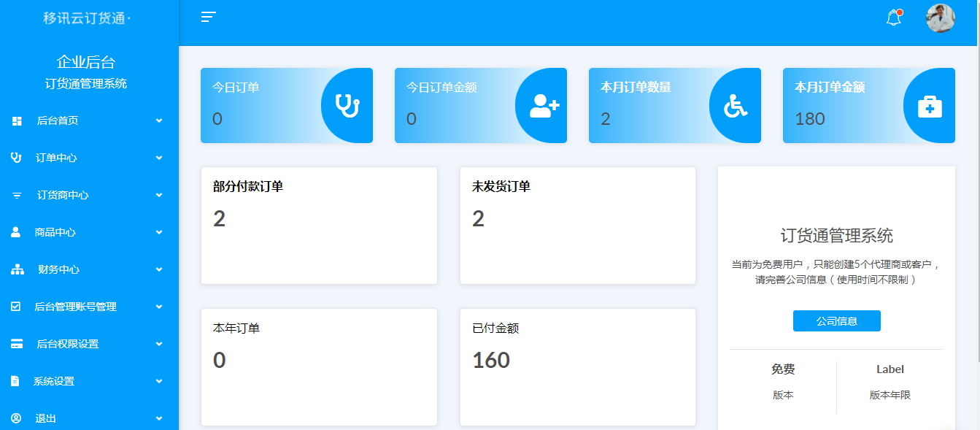Screen dimensions: 980x430
Task: Click the stethoscope icon on 今日订单 card
Action: 347,106
